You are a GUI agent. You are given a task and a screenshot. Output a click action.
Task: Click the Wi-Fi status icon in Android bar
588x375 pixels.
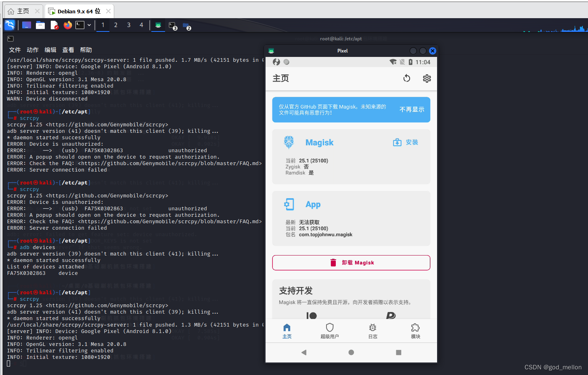point(393,62)
